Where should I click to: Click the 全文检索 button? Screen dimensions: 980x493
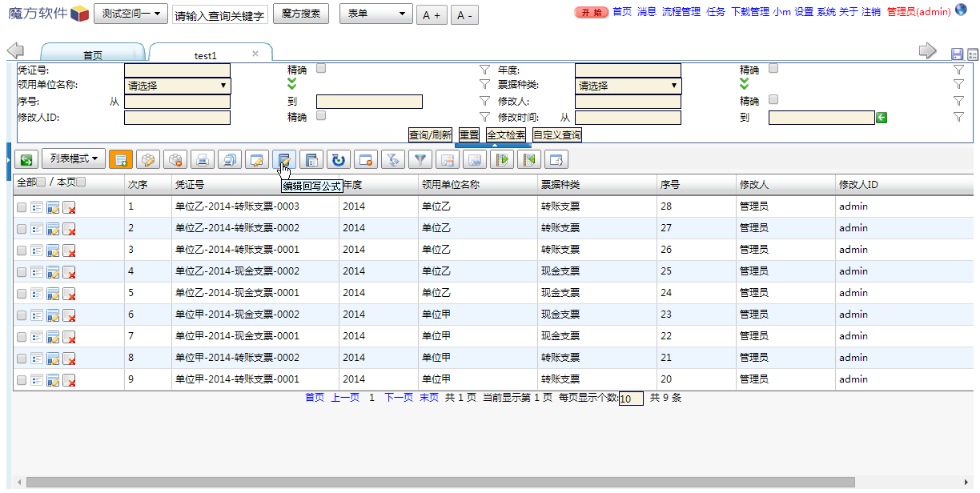(506, 135)
